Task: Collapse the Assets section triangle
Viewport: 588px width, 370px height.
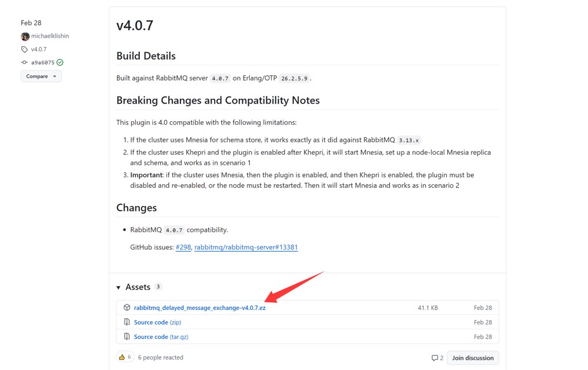Action: [118, 288]
